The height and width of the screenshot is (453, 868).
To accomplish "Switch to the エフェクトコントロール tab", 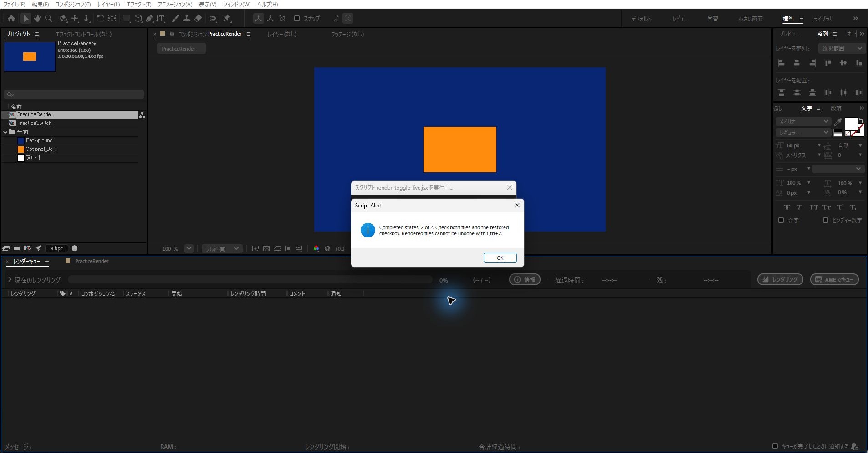I will pos(83,34).
